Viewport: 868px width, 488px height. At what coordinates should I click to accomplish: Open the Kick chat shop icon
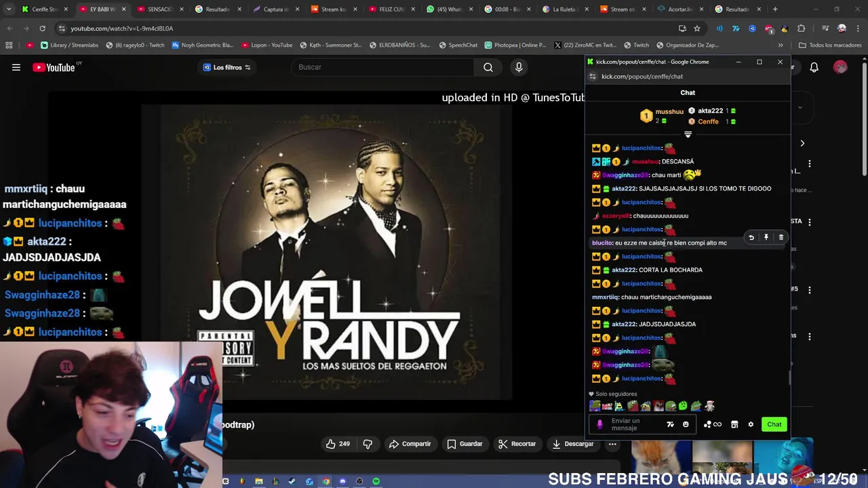click(x=734, y=424)
